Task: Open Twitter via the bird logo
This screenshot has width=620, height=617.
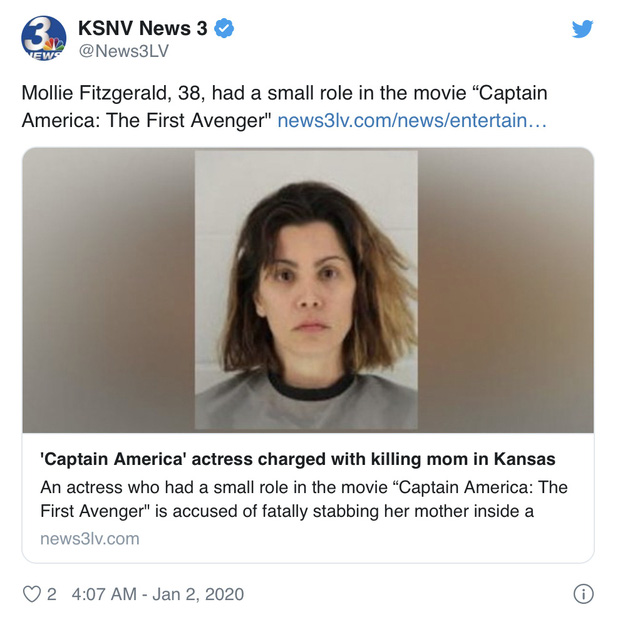Action: click(582, 29)
